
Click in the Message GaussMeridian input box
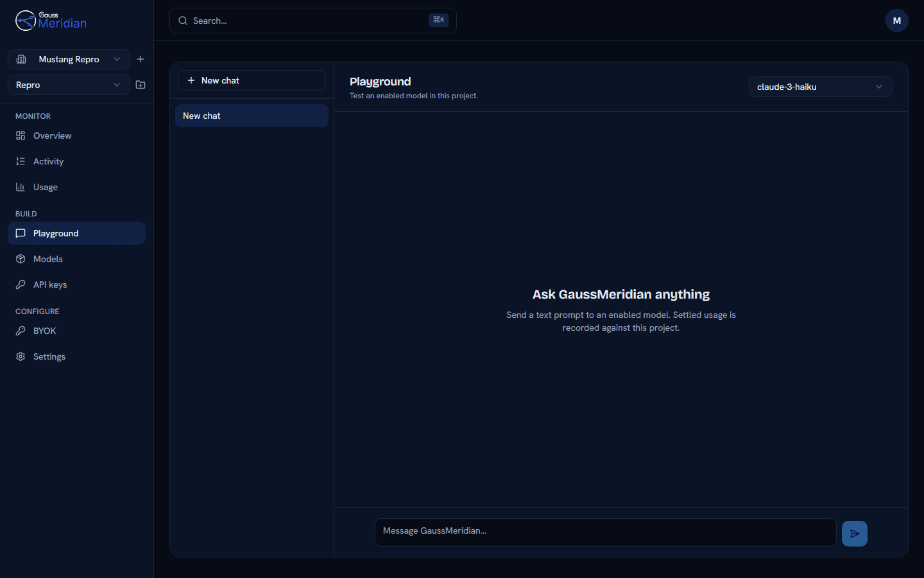[605, 532]
